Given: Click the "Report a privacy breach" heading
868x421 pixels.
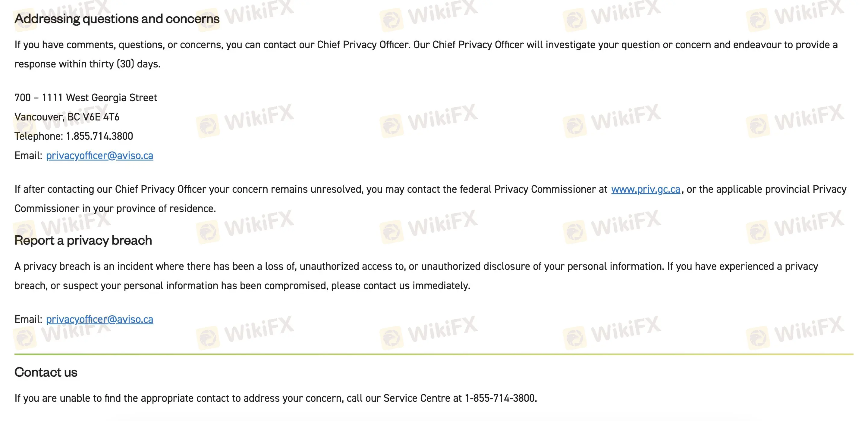Looking at the screenshot, I should tap(83, 241).
